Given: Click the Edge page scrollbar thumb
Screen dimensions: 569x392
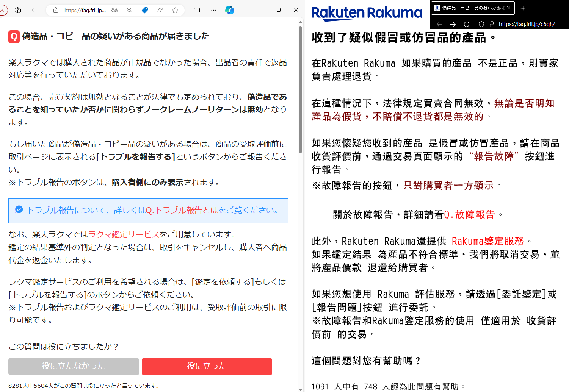Looking at the screenshot, I should (x=300, y=89).
